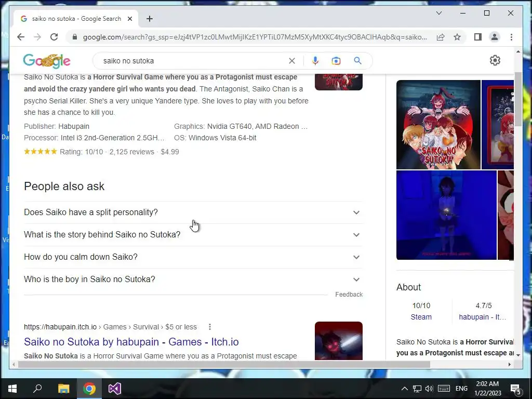Open Saiko no Sutoka by habupain Itch.io link
This screenshot has height=399, width=532.
coord(131,342)
